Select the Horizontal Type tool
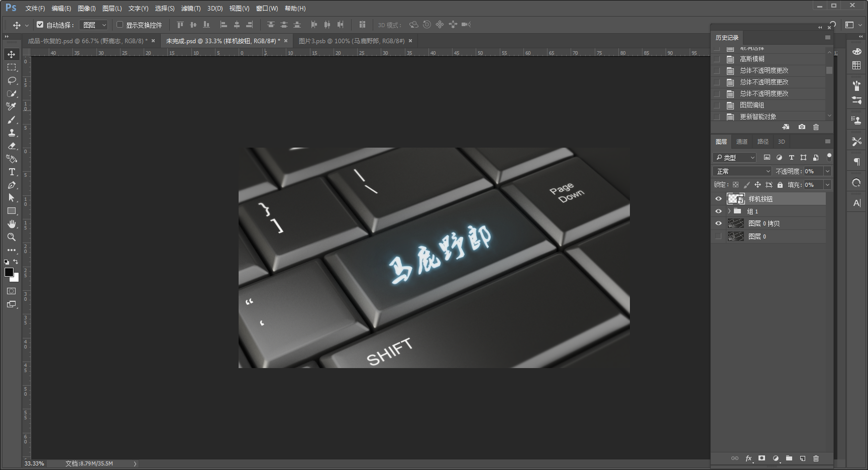 (x=12, y=172)
